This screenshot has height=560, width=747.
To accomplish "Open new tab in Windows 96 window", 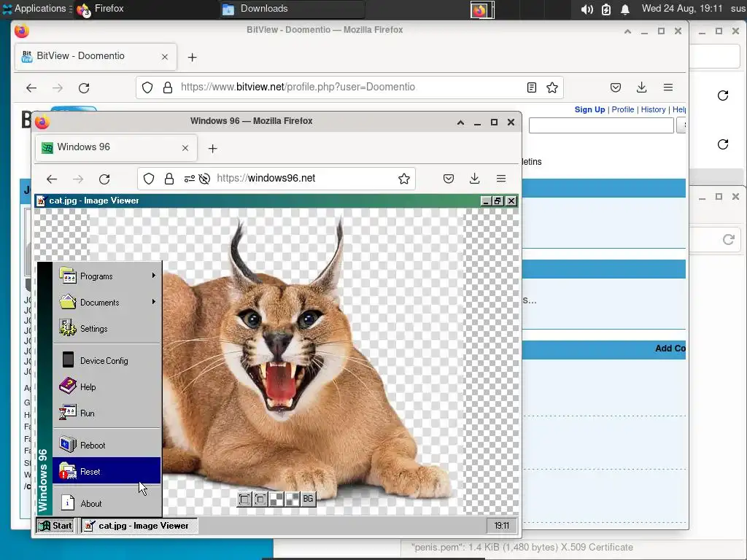I will [x=212, y=149].
